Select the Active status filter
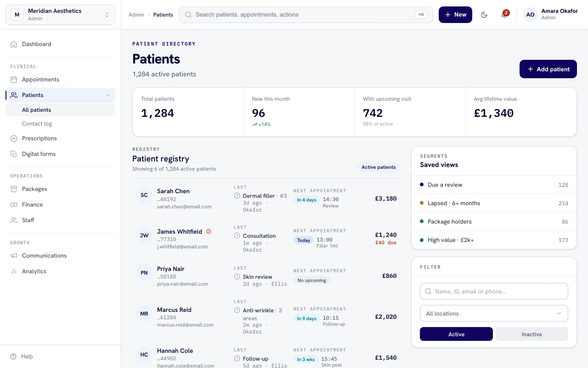The image size is (588, 368). (x=456, y=334)
